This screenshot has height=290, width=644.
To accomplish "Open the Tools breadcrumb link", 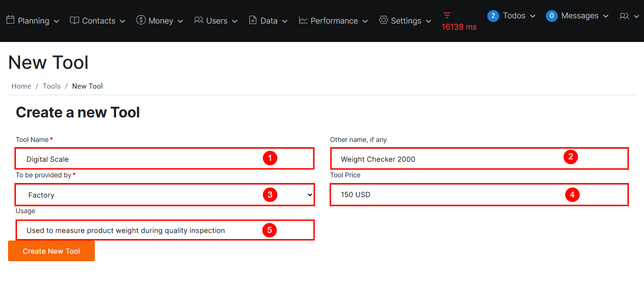I will coord(51,86).
